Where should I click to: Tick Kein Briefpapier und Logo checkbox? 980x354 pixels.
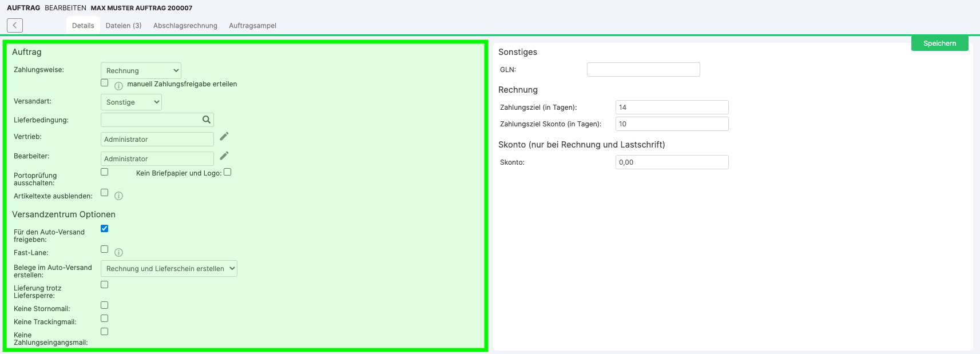pyautogui.click(x=227, y=172)
